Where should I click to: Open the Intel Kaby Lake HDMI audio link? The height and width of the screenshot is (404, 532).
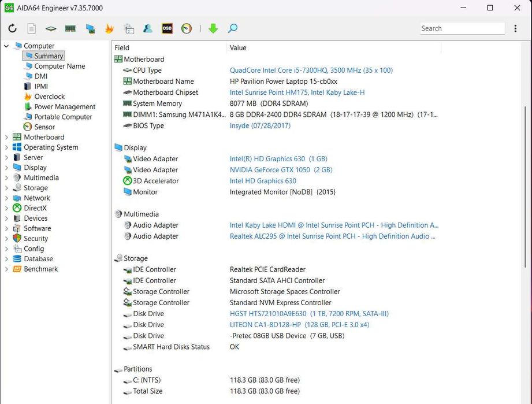click(x=334, y=225)
